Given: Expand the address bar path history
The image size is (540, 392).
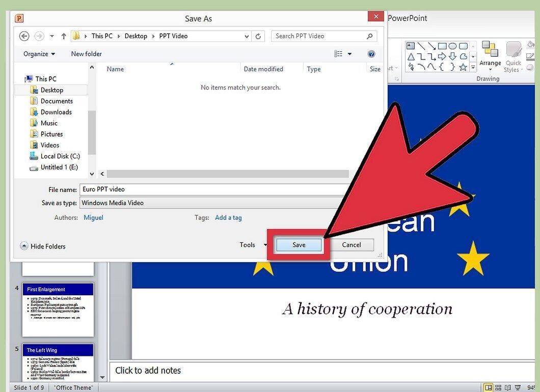Looking at the screenshot, I should pyautogui.click(x=247, y=36).
